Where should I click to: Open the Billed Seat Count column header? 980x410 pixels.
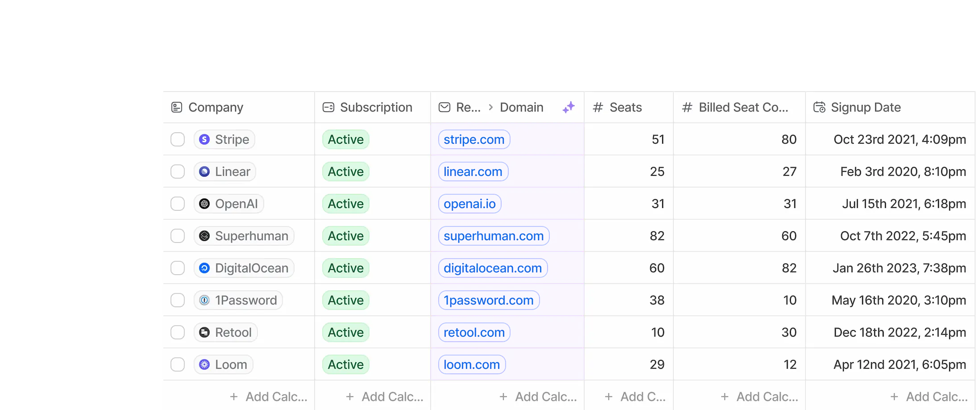(x=743, y=107)
